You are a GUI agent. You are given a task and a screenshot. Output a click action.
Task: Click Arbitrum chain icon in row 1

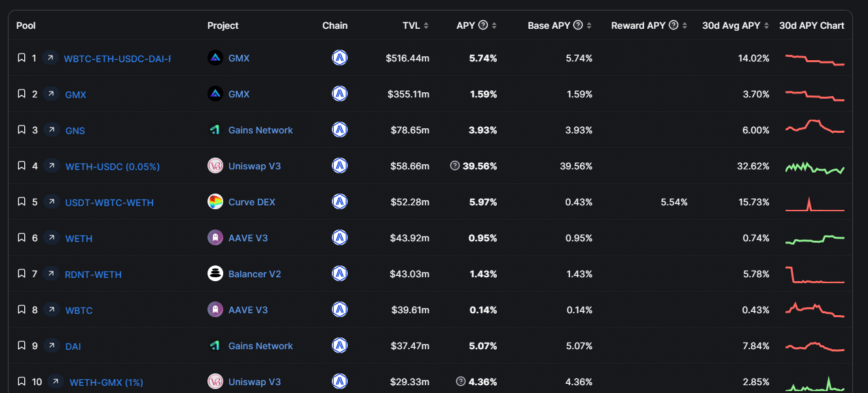pos(340,58)
